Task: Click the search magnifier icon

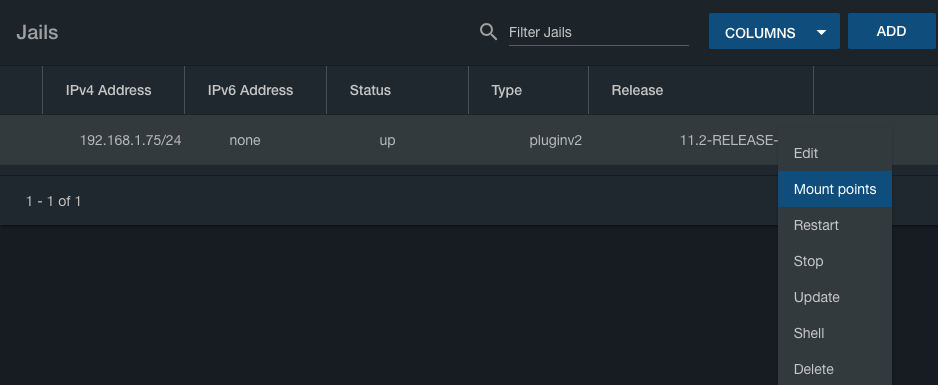Action: [x=489, y=32]
